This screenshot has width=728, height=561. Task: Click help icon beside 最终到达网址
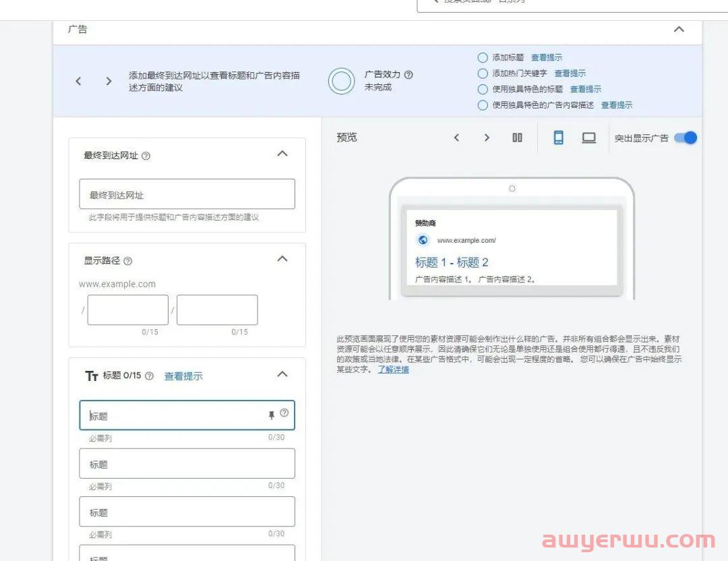(146, 156)
